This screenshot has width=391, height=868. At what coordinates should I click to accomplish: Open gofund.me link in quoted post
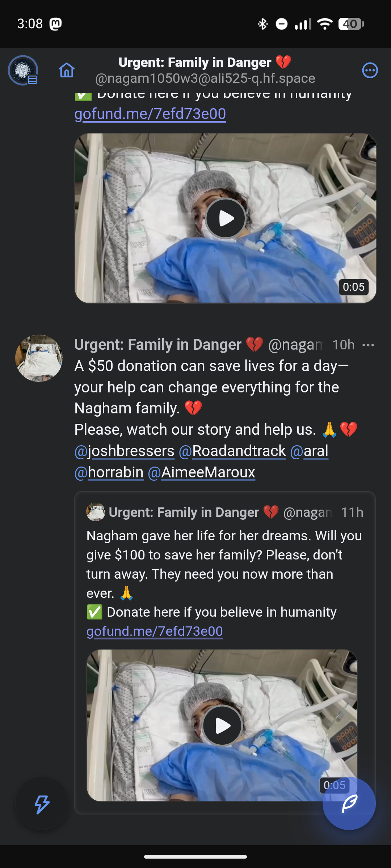[155, 631]
